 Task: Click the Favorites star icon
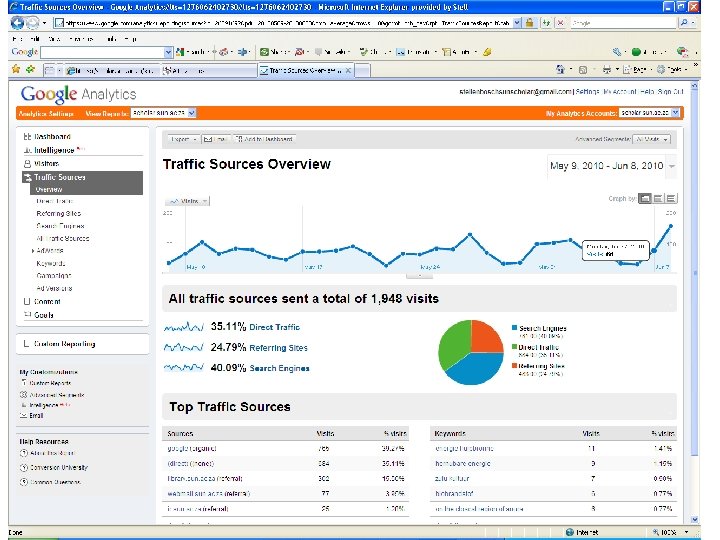17,69
